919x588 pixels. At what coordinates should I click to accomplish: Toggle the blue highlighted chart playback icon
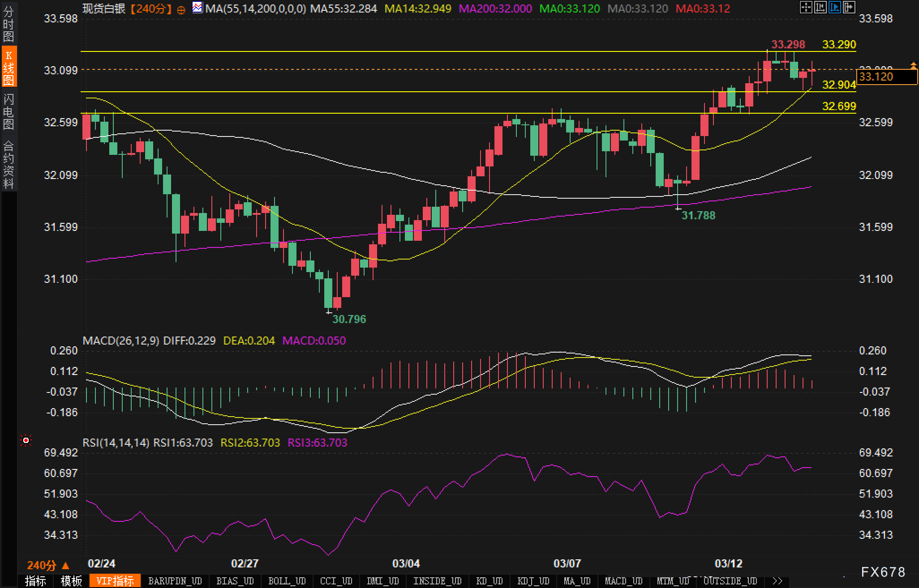coord(834,7)
